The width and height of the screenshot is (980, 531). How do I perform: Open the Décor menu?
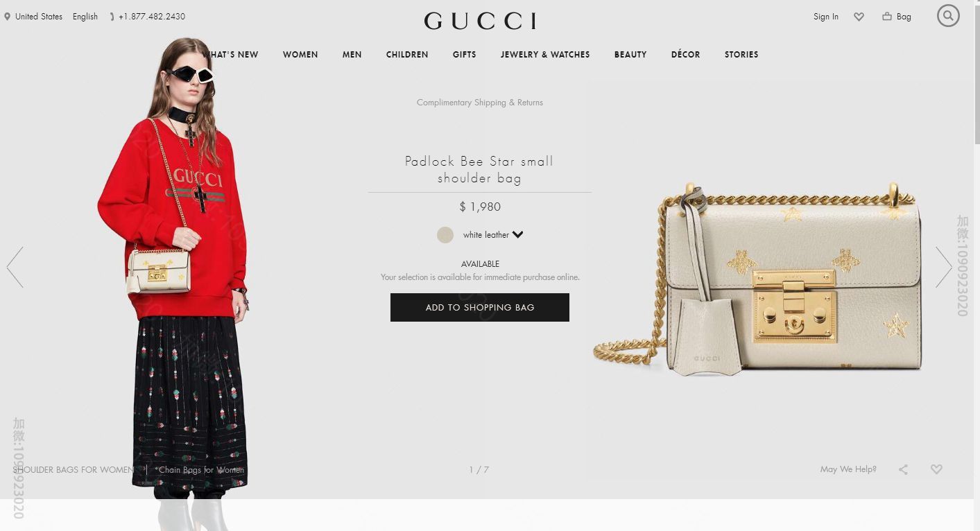[x=685, y=55]
